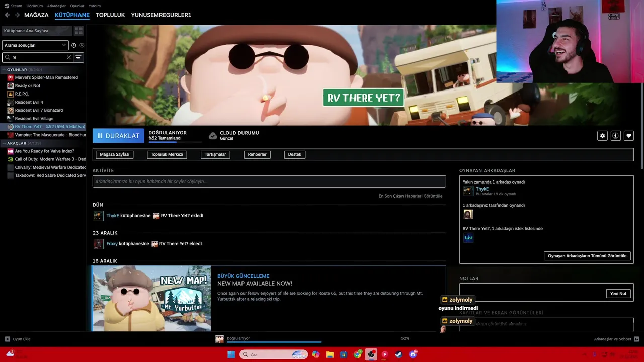The height and width of the screenshot is (362, 644).
Task: Select Ready or Not in library
Action: click(28, 86)
